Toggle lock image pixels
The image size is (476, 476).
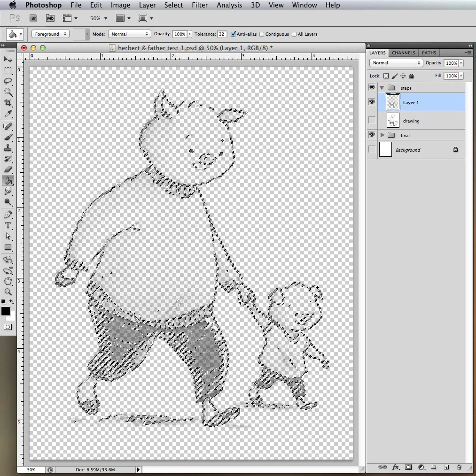tap(394, 76)
